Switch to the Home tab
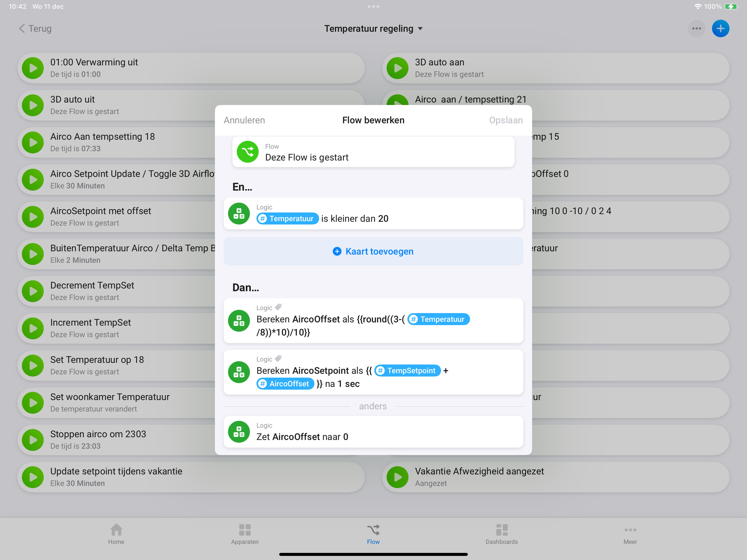Image resolution: width=747 pixels, height=560 pixels. 116,534
